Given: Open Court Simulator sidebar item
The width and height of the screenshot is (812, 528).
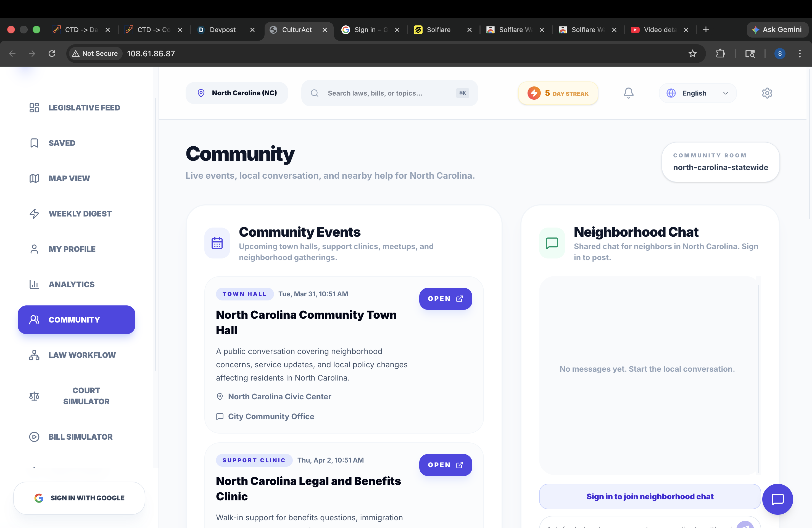Looking at the screenshot, I should pyautogui.click(x=86, y=396).
